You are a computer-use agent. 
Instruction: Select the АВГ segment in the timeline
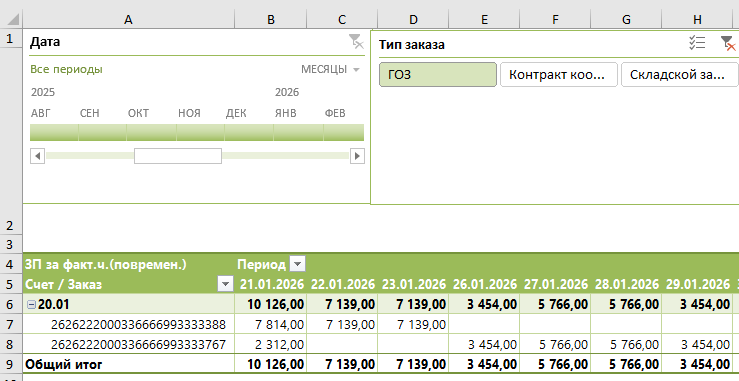click(x=54, y=133)
